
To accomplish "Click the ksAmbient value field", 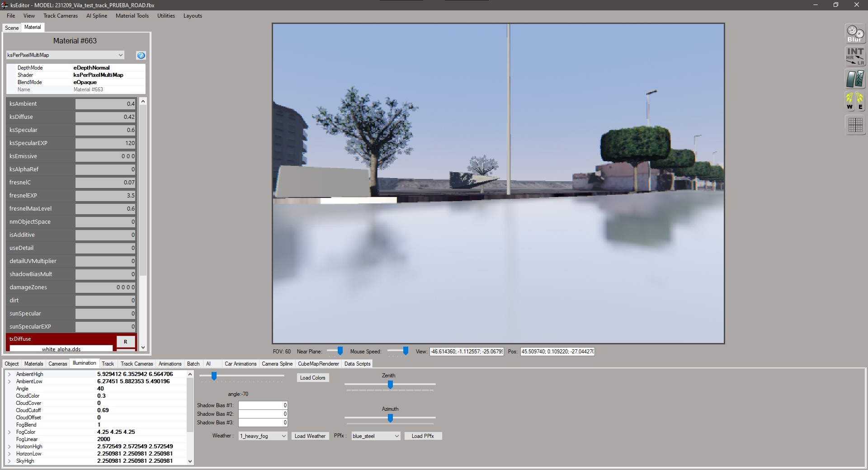I will (105, 104).
